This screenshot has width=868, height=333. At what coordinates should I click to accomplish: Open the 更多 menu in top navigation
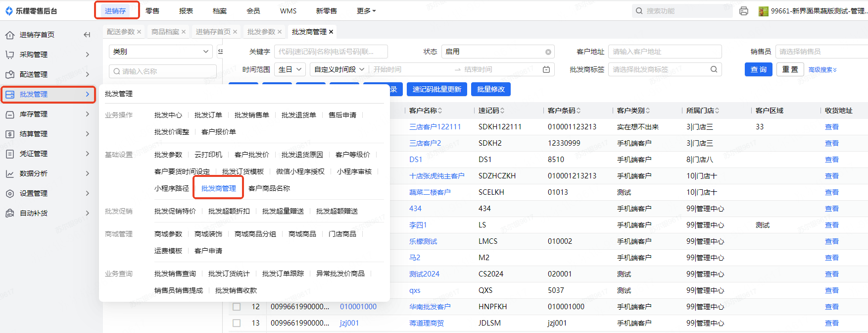(x=366, y=11)
